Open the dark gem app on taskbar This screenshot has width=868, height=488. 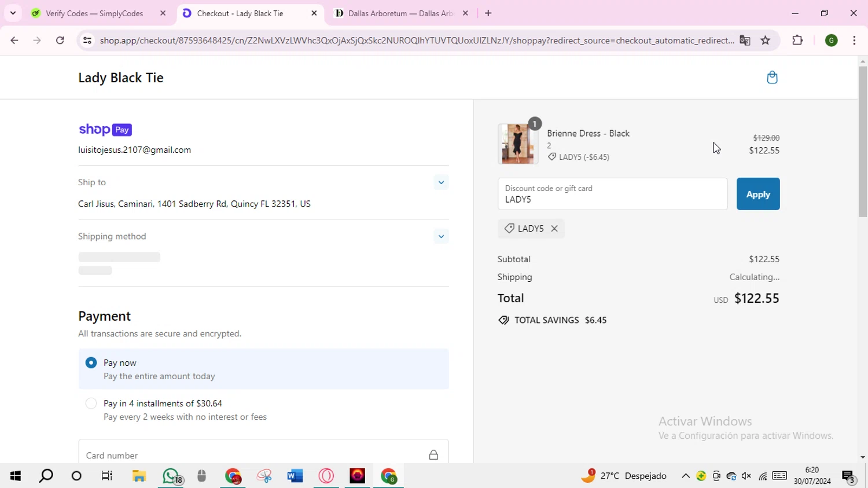point(358,476)
